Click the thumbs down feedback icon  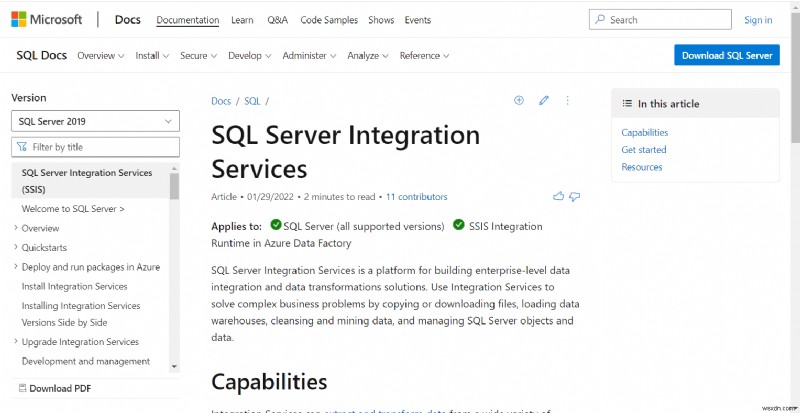575,196
